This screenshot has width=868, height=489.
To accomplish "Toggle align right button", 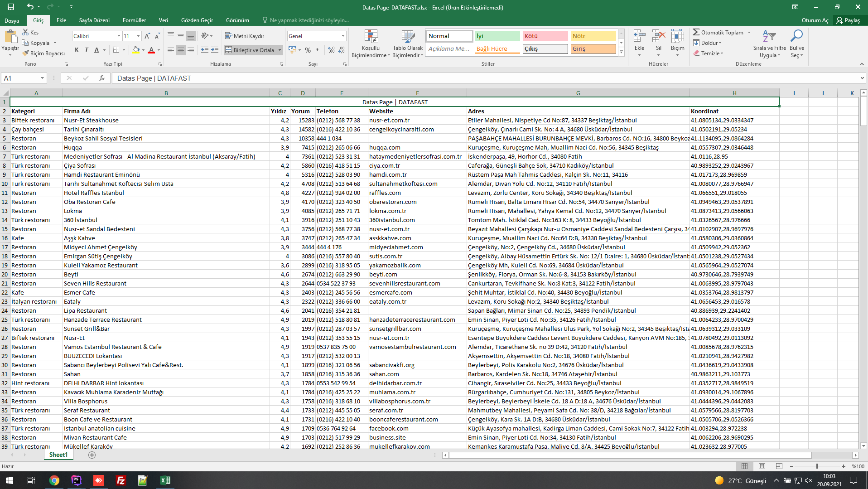I will 190,50.
